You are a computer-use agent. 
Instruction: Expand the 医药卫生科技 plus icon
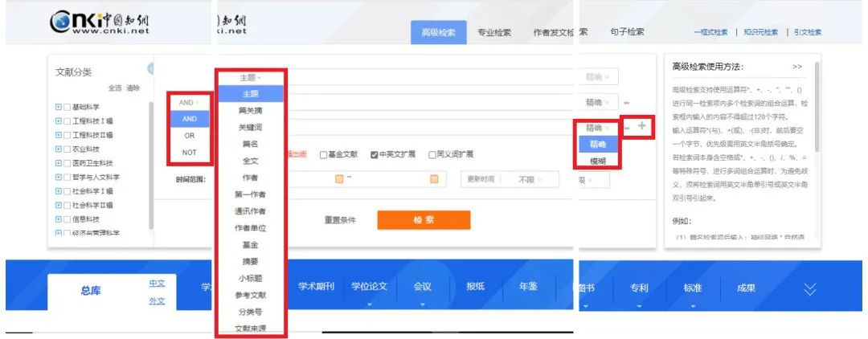58,163
